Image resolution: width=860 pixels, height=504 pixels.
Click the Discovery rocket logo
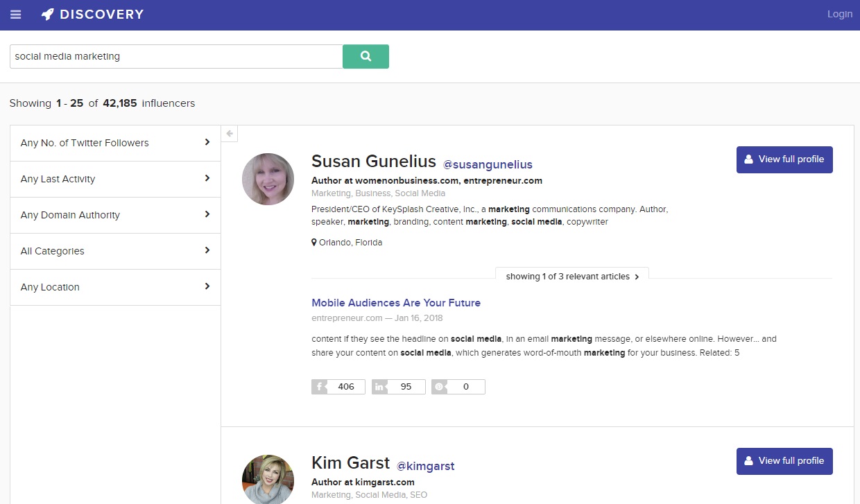[92, 15]
